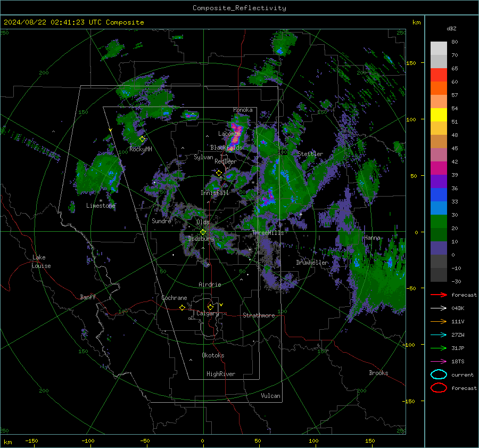Click the yellow diamond marker above Calgary
Image resolution: width=479 pixels, height=448 pixels.
click(x=210, y=307)
